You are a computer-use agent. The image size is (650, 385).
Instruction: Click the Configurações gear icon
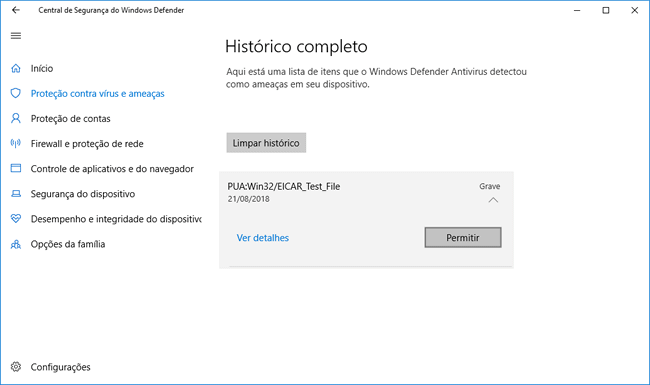point(16,367)
